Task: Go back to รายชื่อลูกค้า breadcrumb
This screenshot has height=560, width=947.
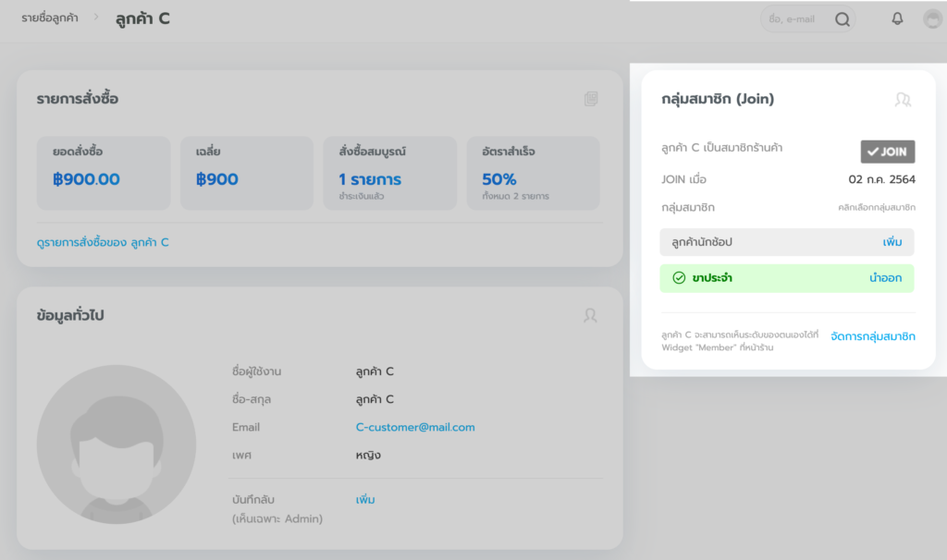Action: pos(50,18)
